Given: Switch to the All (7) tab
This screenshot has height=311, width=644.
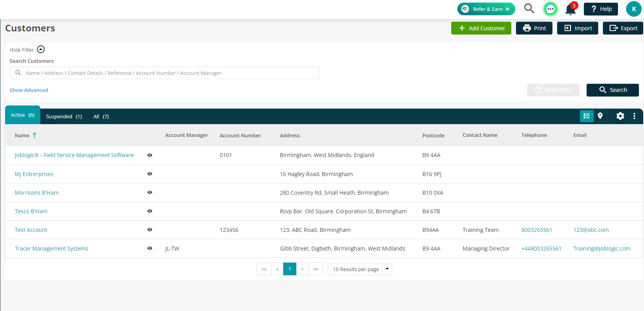Looking at the screenshot, I should (101, 116).
